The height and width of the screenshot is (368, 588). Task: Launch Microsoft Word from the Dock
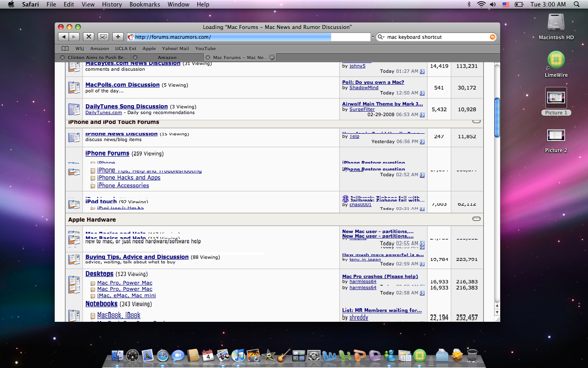click(x=329, y=355)
